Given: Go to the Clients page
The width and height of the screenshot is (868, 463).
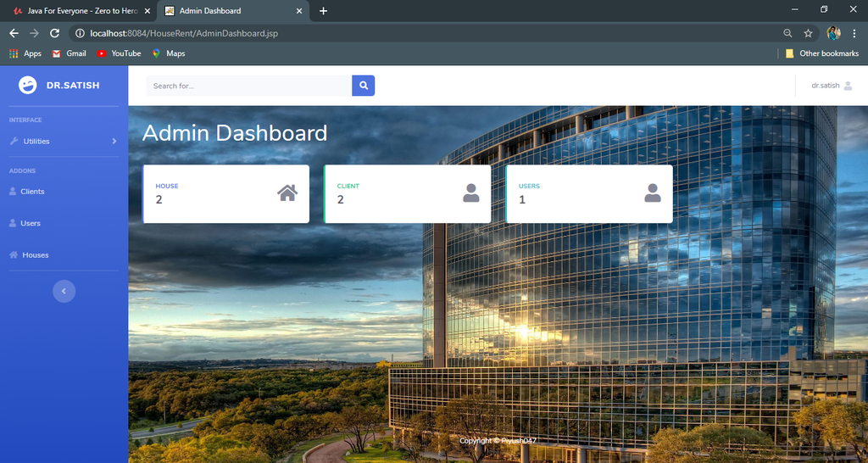Looking at the screenshot, I should coord(32,192).
